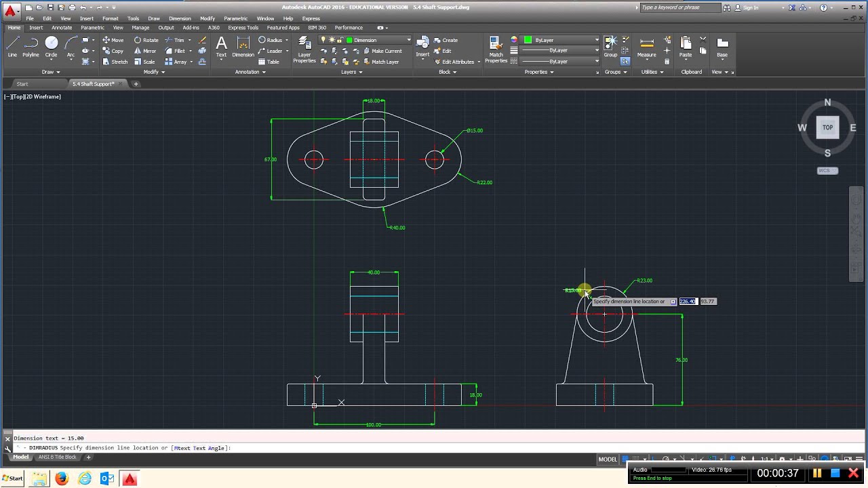Toggle current layer lock icon

click(x=340, y=40)
